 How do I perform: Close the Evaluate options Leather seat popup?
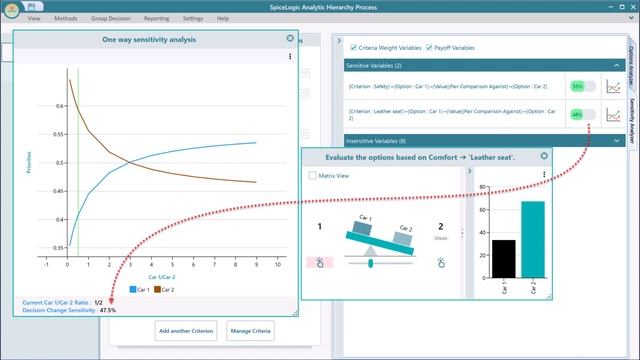tap(544, 156)
